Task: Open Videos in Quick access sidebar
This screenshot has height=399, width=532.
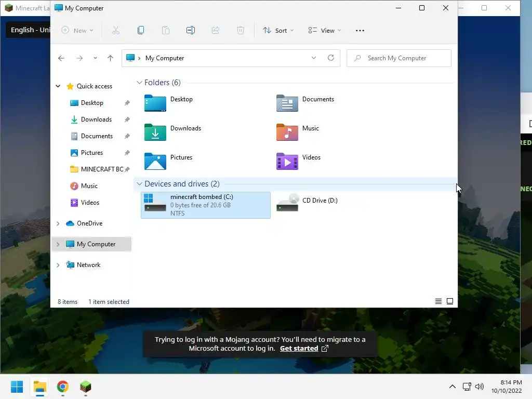Action: coord(90,203)
